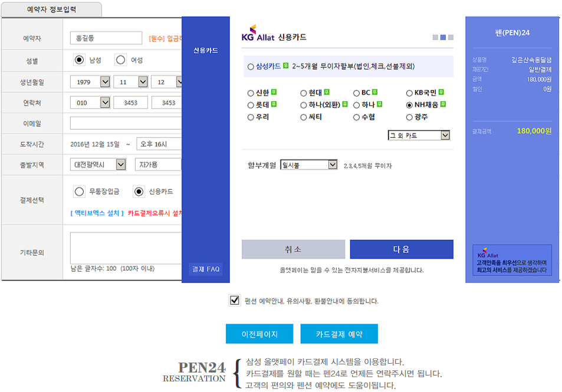Click the green 무 badge beside BC
The image size is (562, 392).
(374, 92)
